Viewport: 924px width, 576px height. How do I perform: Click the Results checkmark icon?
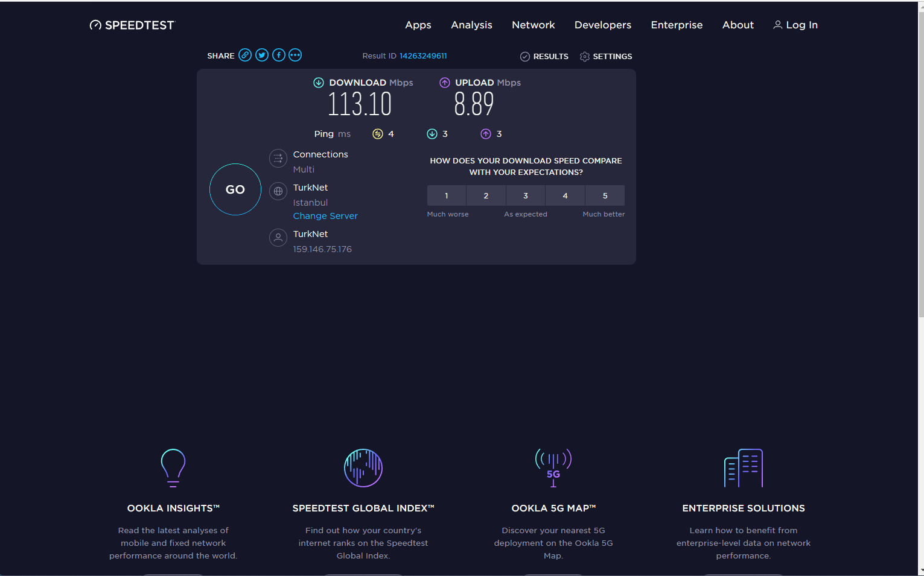click(525, 56)
